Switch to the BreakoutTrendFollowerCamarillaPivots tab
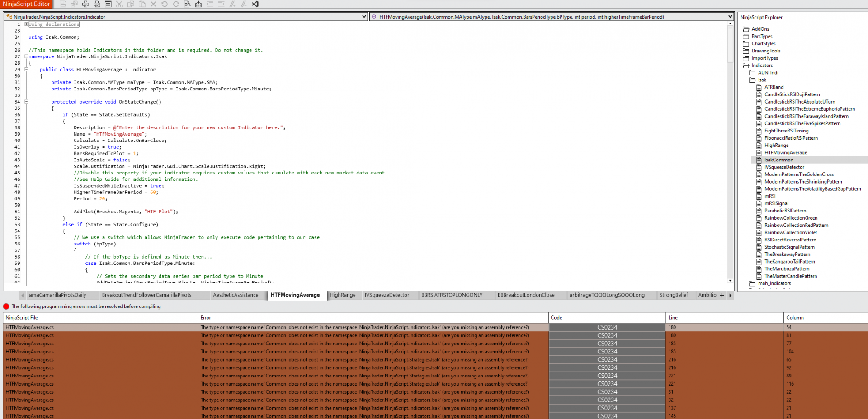This screenshot has width=868, height=419. pos(146,295)
